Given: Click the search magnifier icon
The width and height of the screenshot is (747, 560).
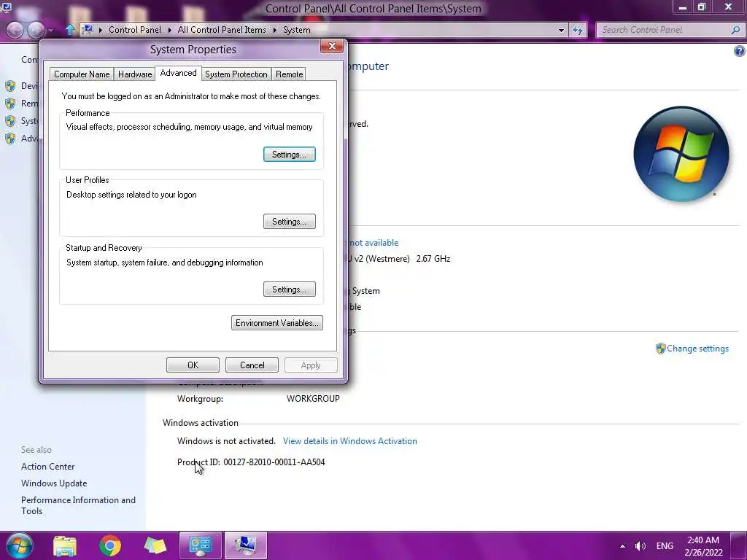Looking at the screenshot, I should (x=735, y=30).
